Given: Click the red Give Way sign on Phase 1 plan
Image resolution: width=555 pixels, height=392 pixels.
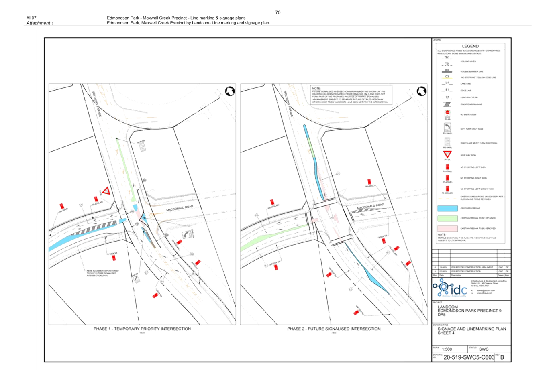Looking at the screenshot, I should (x=106, y=191).
